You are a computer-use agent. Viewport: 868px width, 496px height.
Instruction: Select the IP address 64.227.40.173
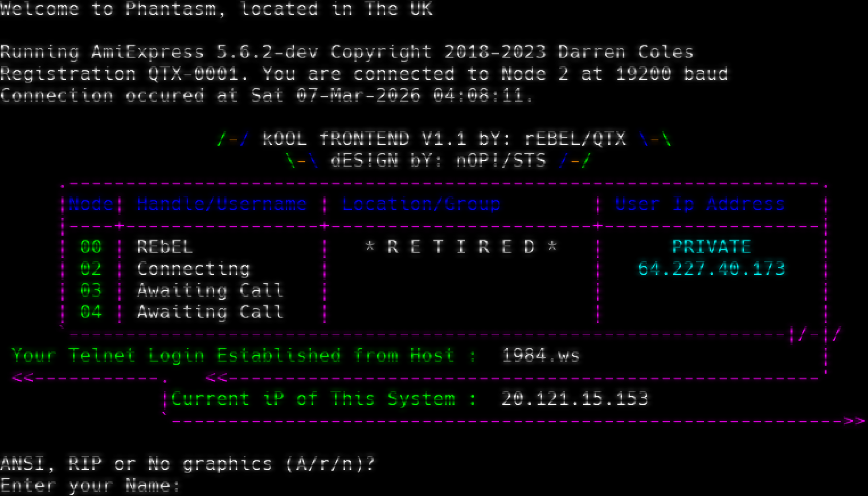(x=711, y=269)
